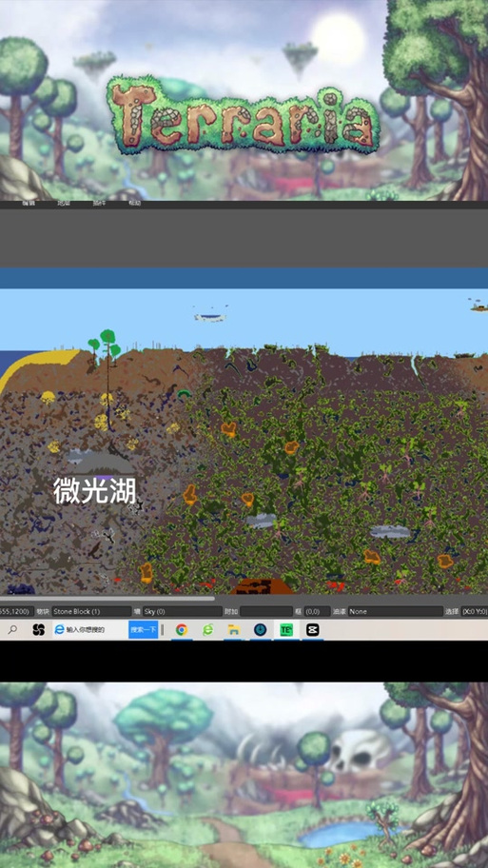This screenshot has width=488, height=868.
Task: Focus the 输入你想搜的 search box
Action: click(90, 629)
